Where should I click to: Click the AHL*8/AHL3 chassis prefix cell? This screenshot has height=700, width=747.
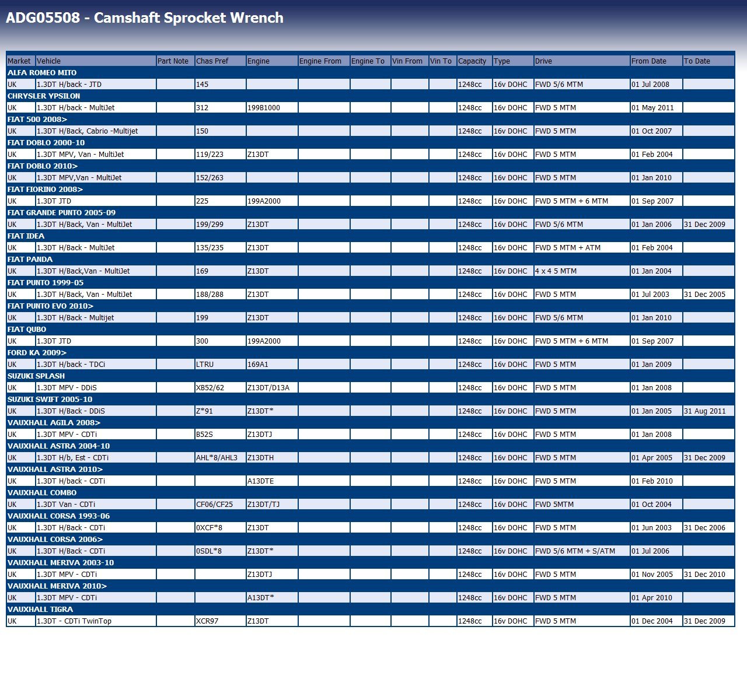(x=220, y=457)
